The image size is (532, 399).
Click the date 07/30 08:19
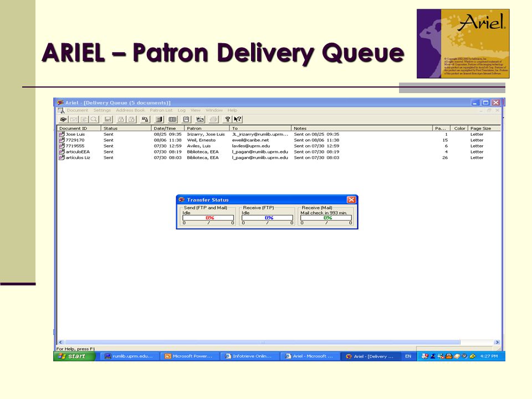[167, 152]
